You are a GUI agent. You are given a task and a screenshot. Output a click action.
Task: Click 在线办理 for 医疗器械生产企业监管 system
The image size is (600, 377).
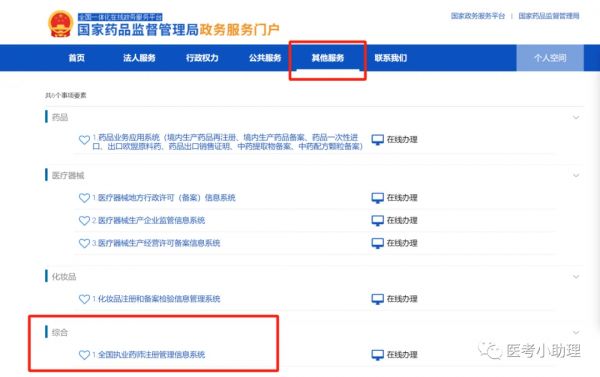coord(402,220)
